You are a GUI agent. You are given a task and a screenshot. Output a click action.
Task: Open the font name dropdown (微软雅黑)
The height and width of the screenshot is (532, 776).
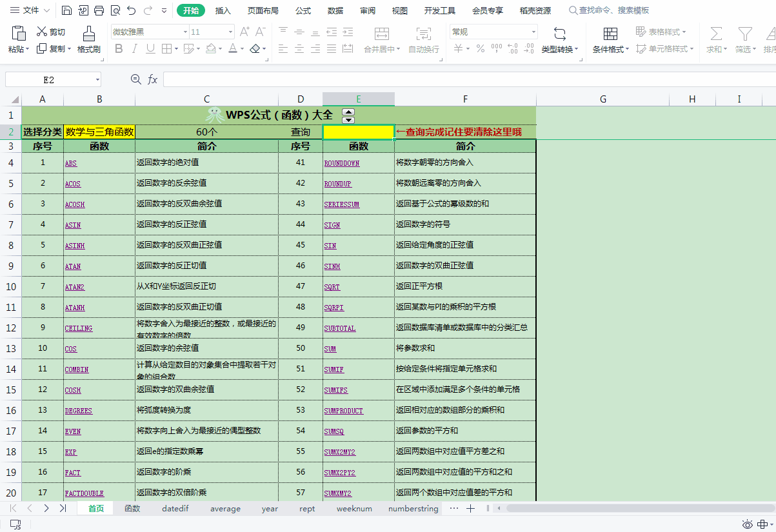tap(184, 32)
